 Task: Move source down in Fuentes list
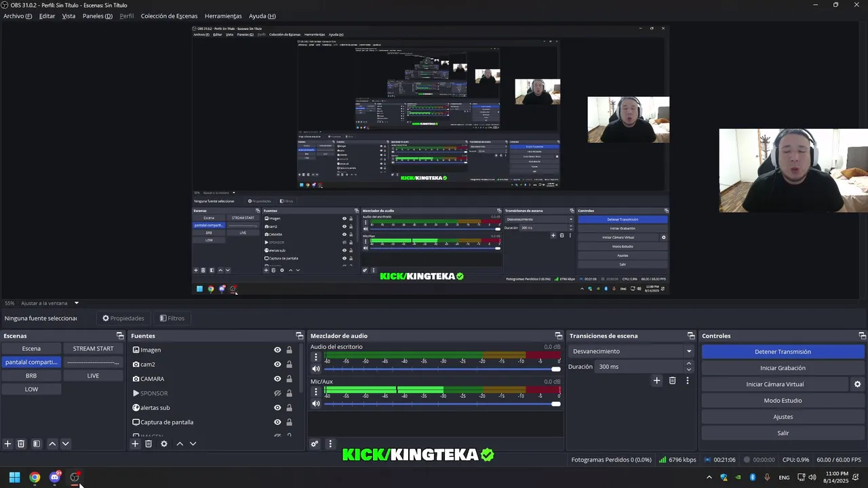[x=193, y=444]
